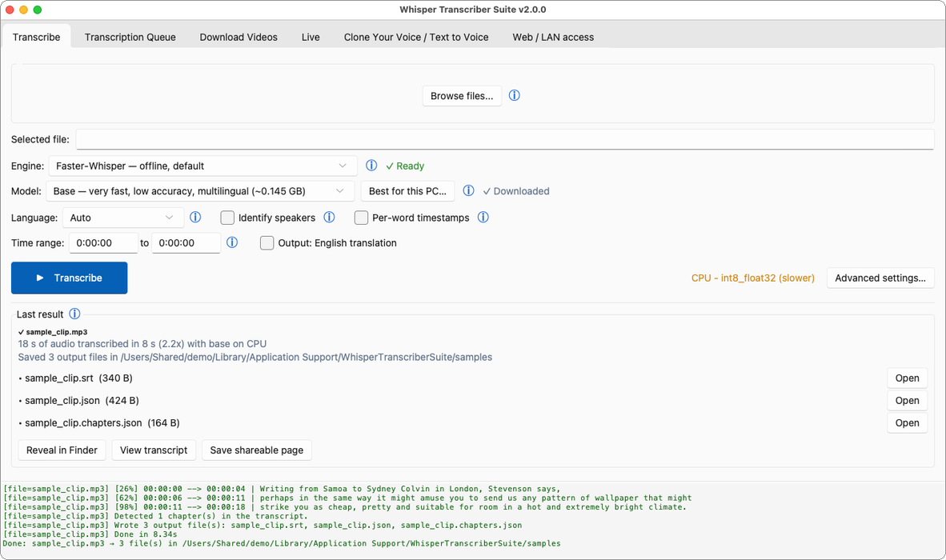Click the sample_clip.srt (340 B) entry
The image size is (946, 560).
click(76, 378)
